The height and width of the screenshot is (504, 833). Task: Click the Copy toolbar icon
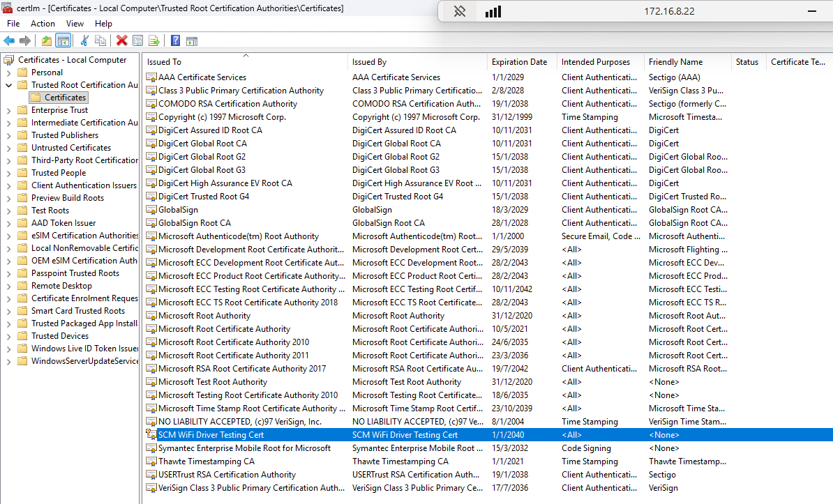coord(100,41)
